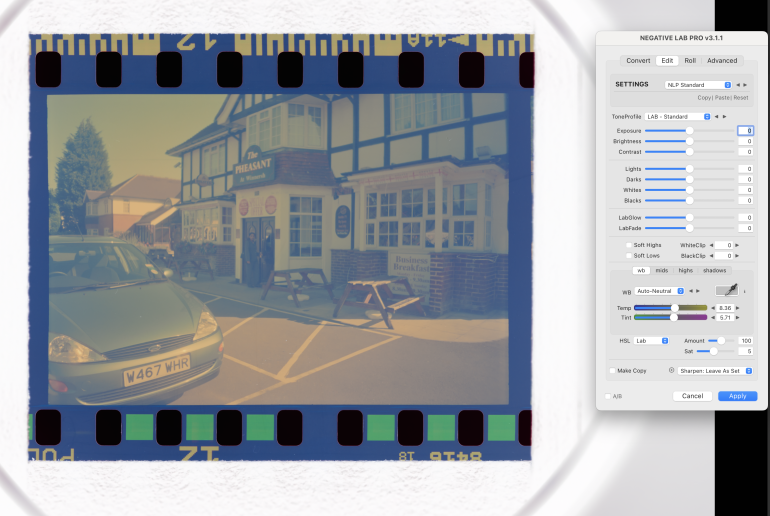The width and height of the screenshot is (770, 516).
Task: Increase BlackClip with right arrow
Action: (x=737, y=256)
